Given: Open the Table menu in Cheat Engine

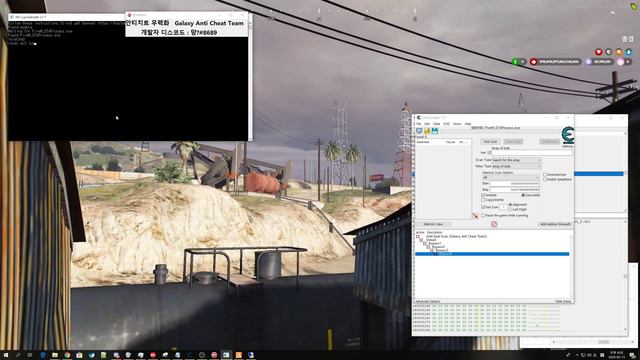Looking at the screenshot, I should point(436,124).
